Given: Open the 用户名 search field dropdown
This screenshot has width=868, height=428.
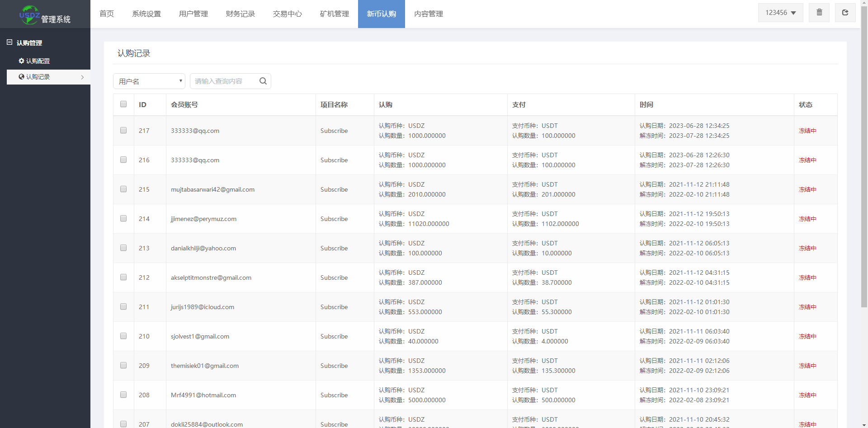Looking at the screenshot, I should [x=149, y=81].
